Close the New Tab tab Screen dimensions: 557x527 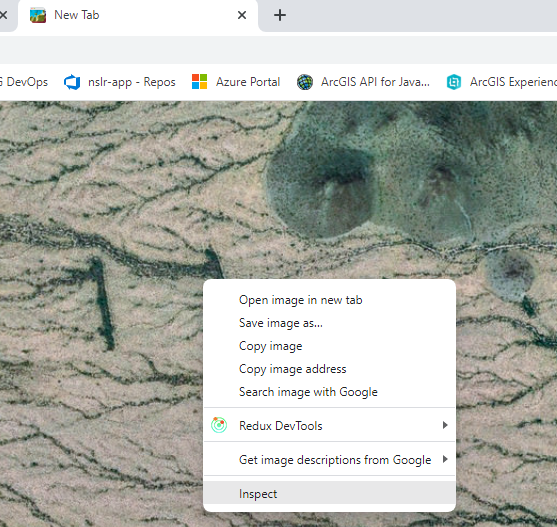242,15
